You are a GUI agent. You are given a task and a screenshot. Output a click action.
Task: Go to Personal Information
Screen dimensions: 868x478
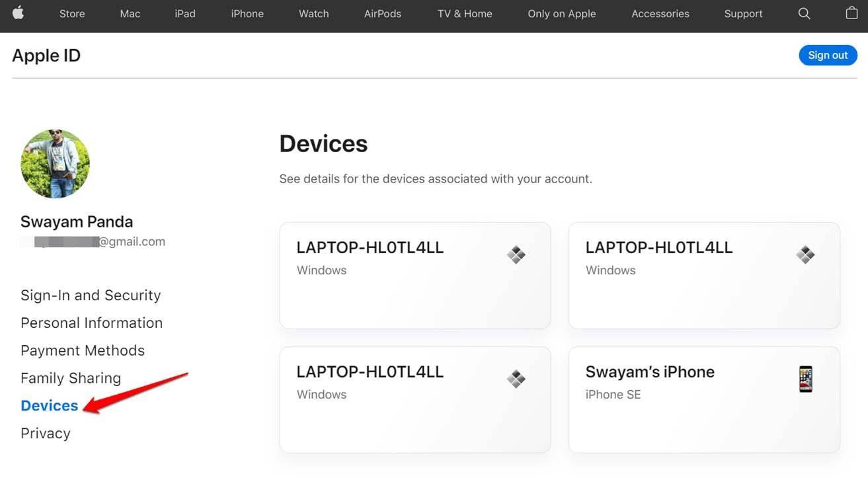pos(91,323)
